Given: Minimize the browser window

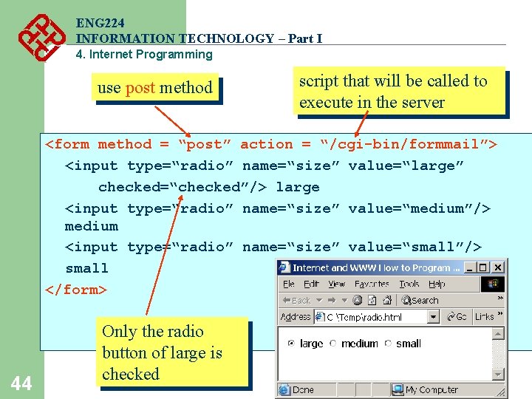Looking at the screenshot, I should click(x=469, y=267).
